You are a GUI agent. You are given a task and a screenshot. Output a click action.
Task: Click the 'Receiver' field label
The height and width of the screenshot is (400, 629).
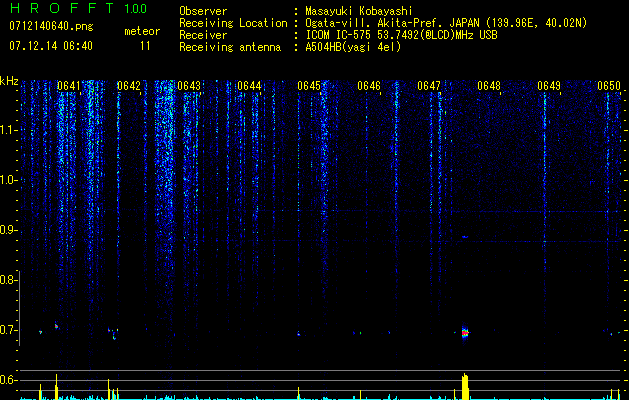coord(203,35)
